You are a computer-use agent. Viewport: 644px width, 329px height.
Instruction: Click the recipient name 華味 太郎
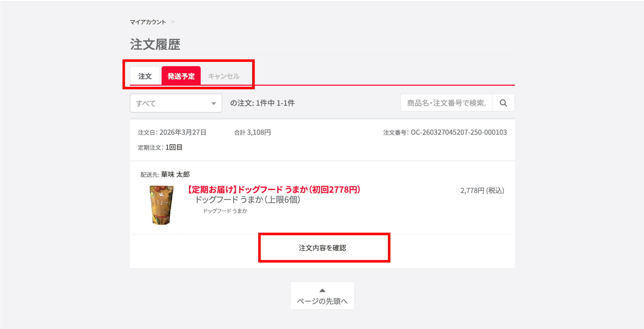coord(175,174)
